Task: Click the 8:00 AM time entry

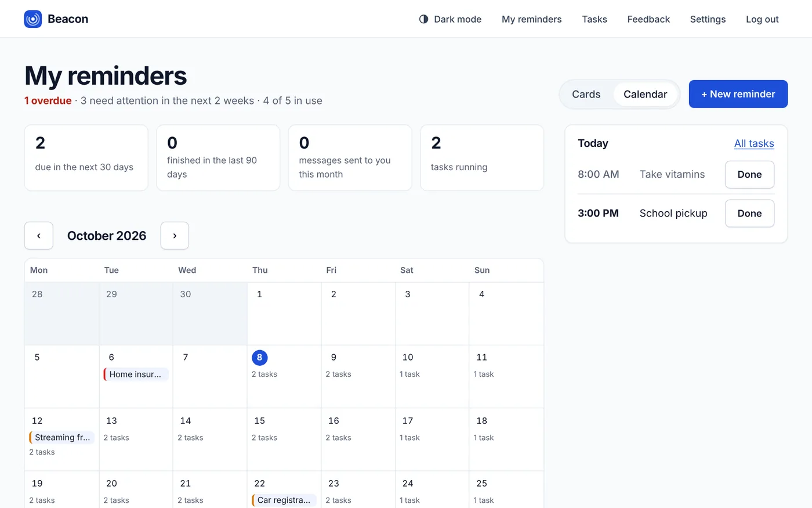Action: [599, 174]
